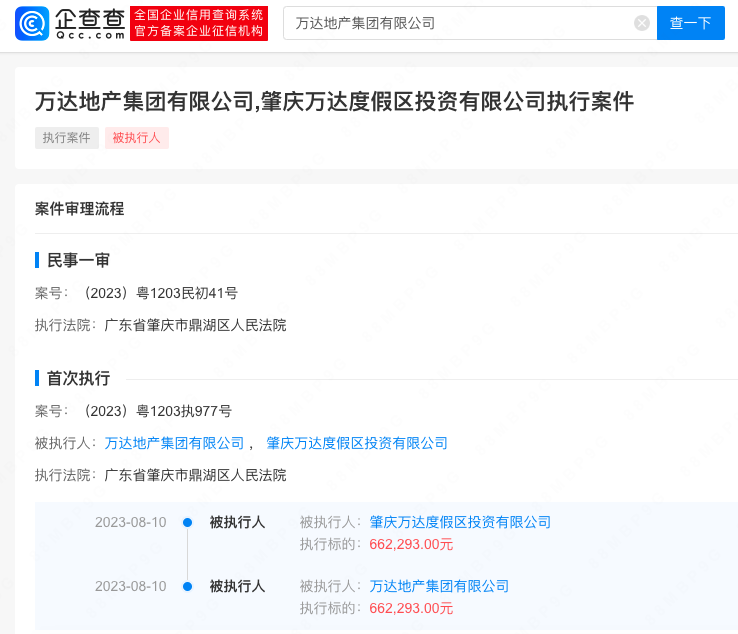738x634 pixels.
Task: Select the gray 执行案件 tag
Action: point(67,138)
